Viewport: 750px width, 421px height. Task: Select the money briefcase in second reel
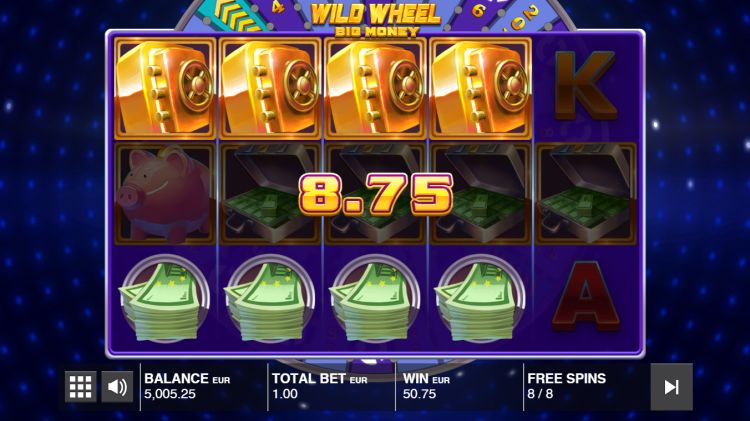click(270, 194)
